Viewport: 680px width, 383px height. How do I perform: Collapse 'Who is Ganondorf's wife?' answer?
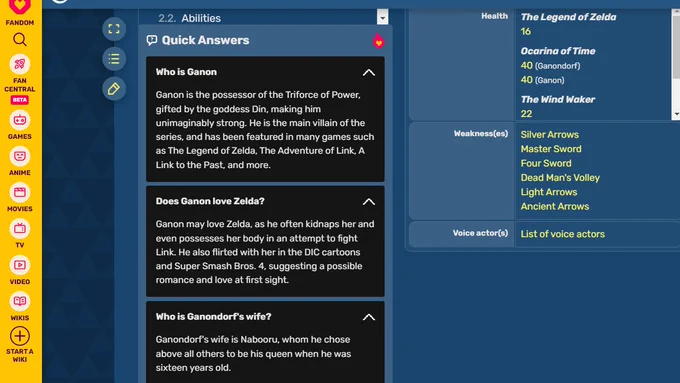click(369, 317)
